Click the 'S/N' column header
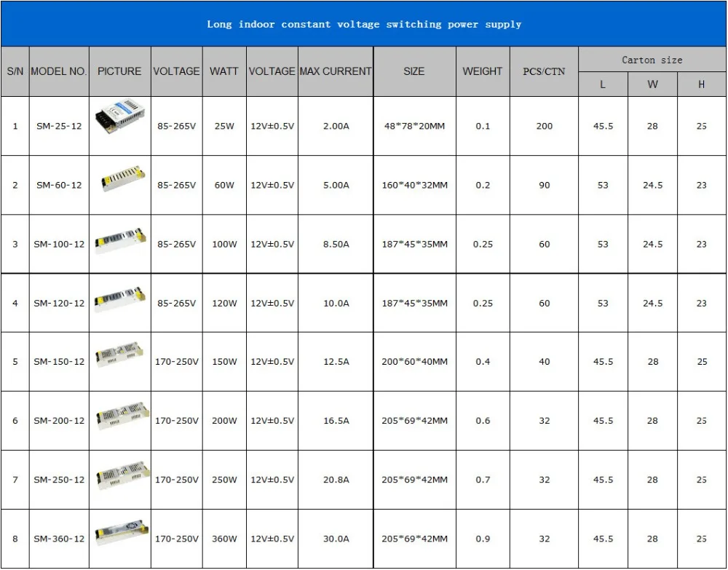 [x=15, y=71]
